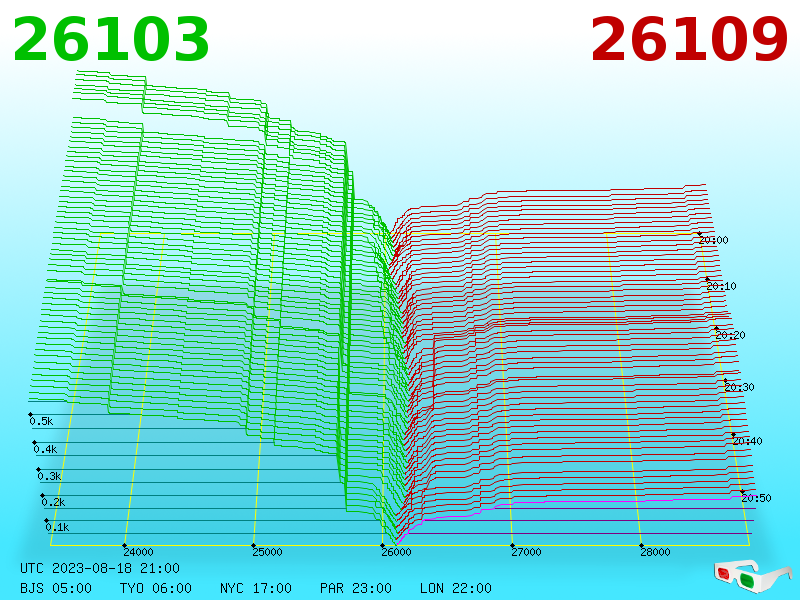This screenshot has height=600, width=800.
Task: Select the 28000 price axis label
Action: pos(655,552)
